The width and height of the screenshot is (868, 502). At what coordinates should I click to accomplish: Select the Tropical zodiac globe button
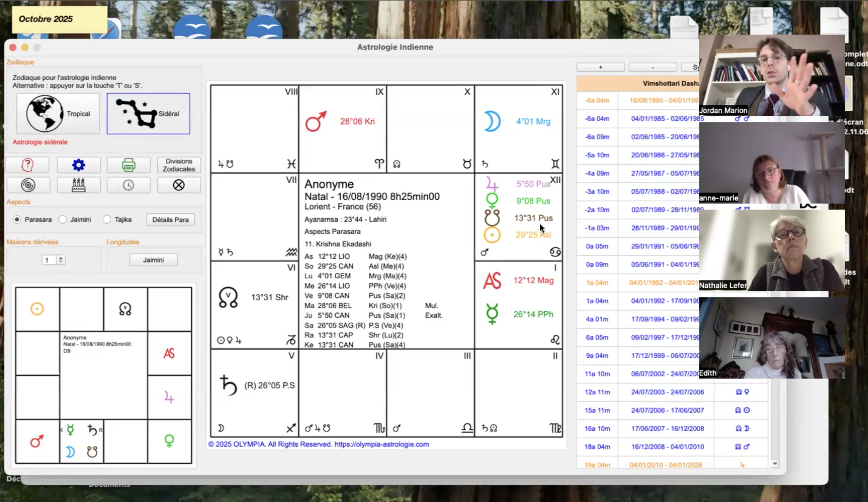(x=58, y=114)
